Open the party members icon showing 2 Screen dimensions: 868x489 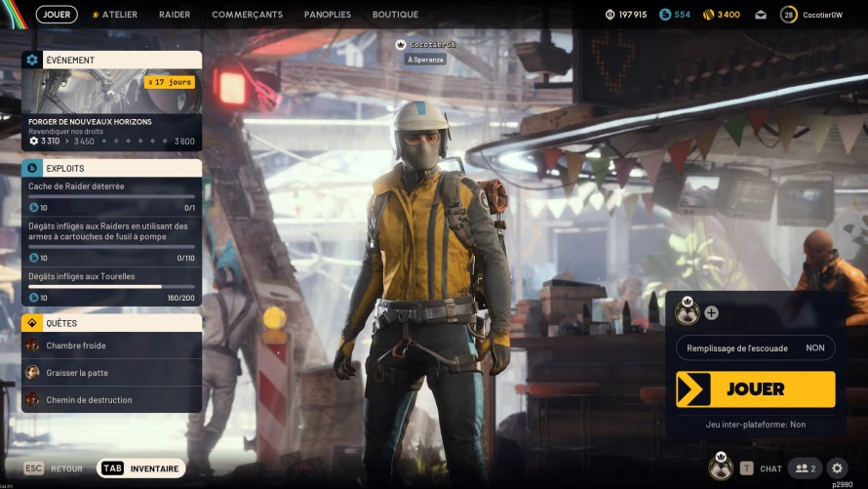[x=806, y=469]
